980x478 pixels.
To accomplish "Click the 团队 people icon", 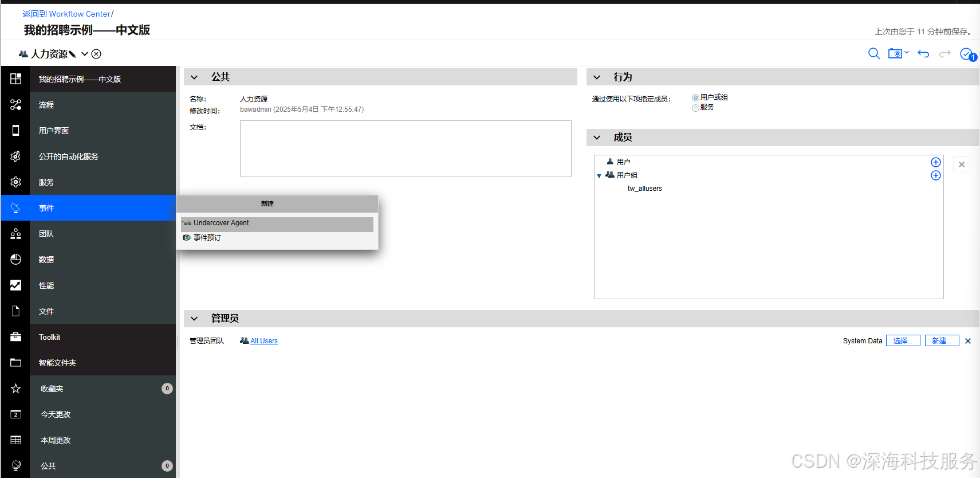I will pos(15,234).
